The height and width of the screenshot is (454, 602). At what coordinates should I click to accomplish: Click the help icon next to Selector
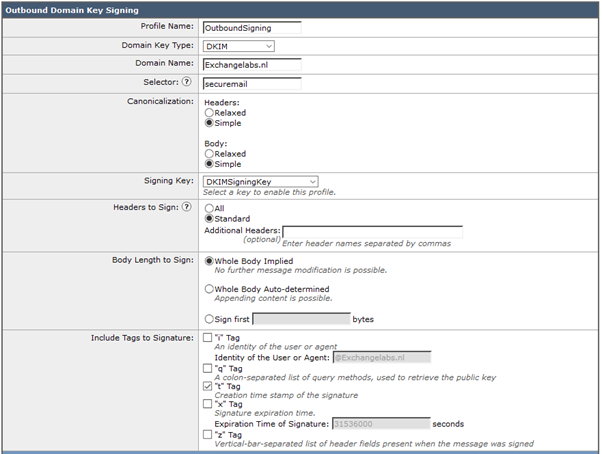tap(187, 82)
